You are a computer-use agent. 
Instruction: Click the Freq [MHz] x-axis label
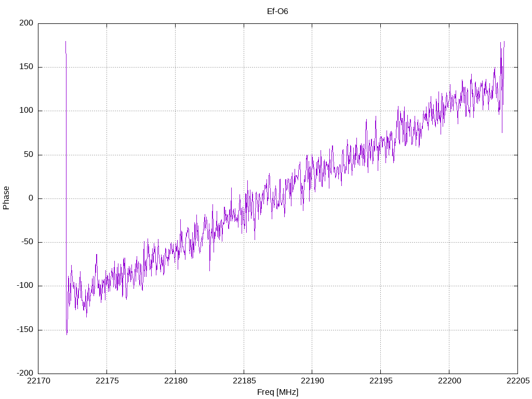point(277,392)
